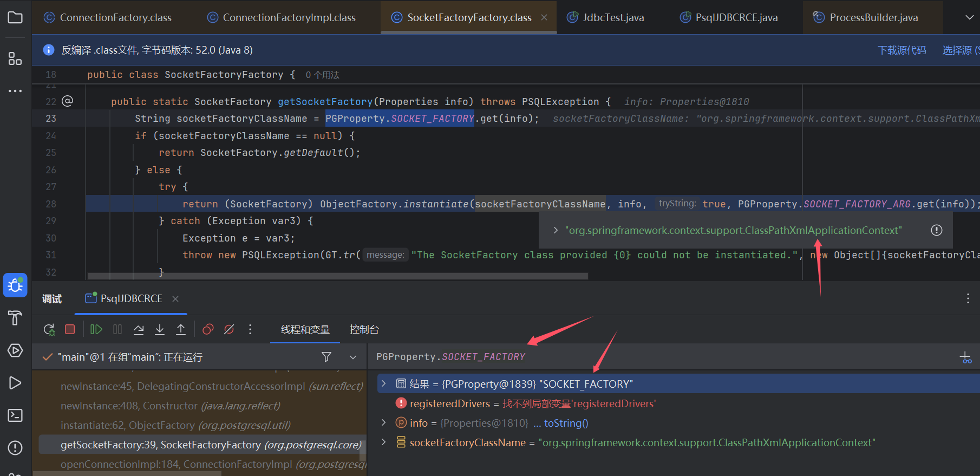Show hidden editor tabs dropdown
980x476 pixels.
pyautogui.click(x=970, y=17)
